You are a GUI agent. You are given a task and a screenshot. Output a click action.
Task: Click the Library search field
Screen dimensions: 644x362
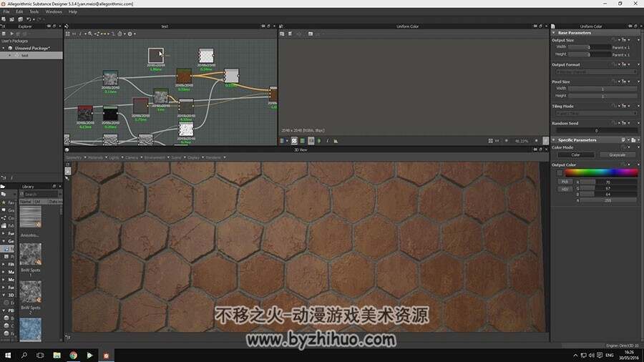coord(40,194)
